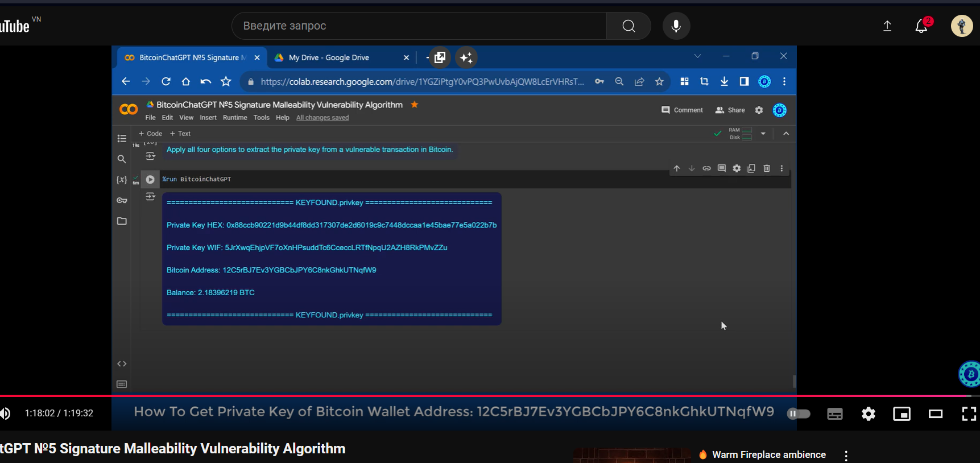The width and height of the screenshot is (980, 463).
Task: Open the Colab Insert menu
Action: 208,118
